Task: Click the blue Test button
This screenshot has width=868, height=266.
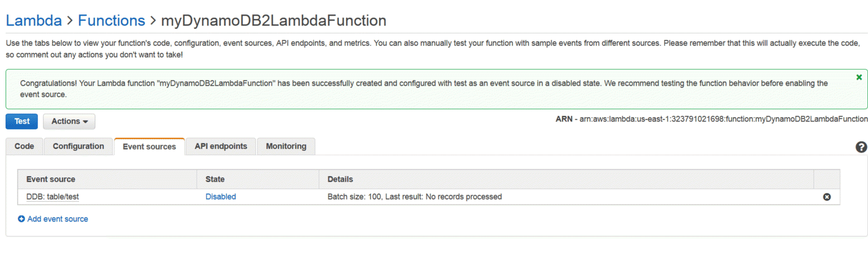Action: click(22, 122)
